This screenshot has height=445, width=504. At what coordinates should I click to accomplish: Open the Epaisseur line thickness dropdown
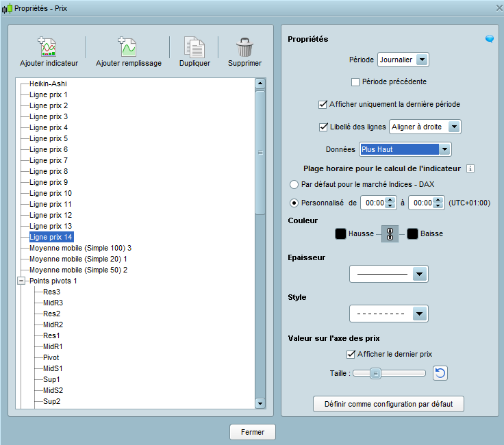coord(388,275)
